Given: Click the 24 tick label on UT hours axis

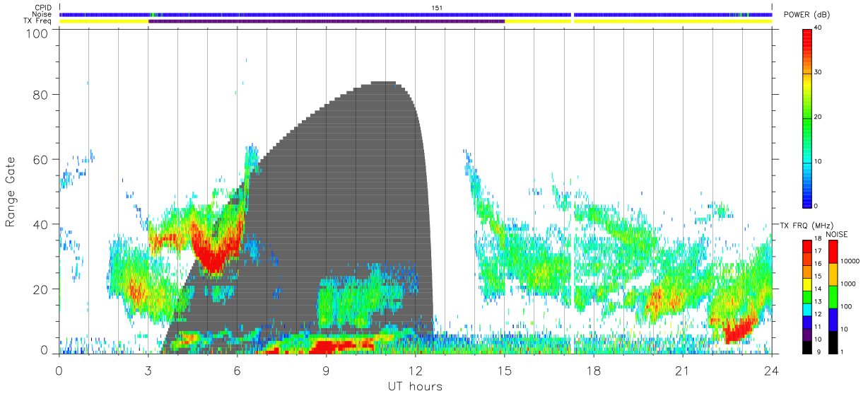Looking at the screenshot, I should point(771,371).
